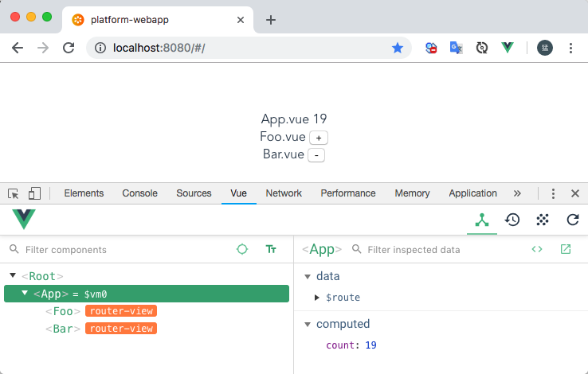Inspect the App component DOM element

click(537, 249)
